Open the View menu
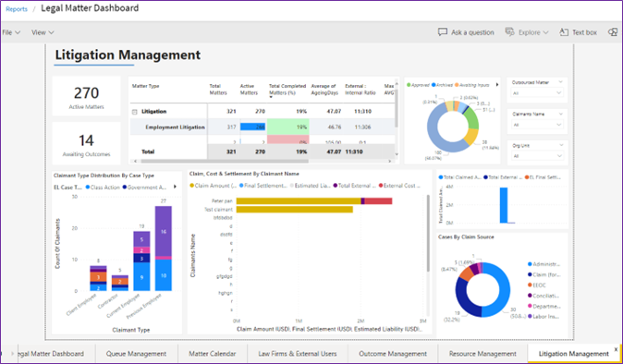 [43, 32]
